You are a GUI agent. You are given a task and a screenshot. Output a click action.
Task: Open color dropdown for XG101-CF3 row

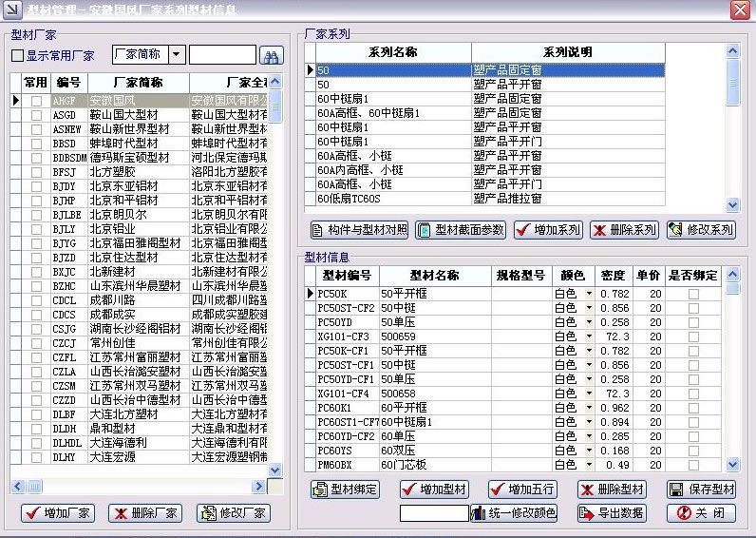(589, 336)
